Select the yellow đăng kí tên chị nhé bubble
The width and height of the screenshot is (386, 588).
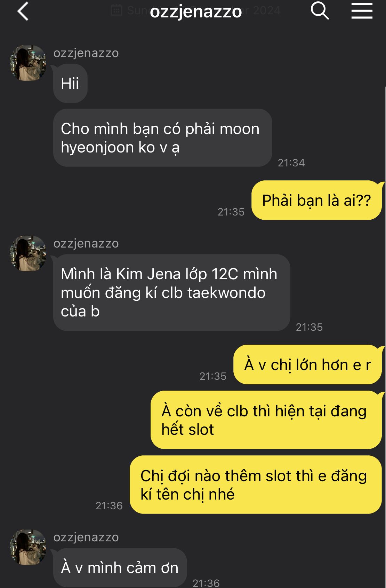(x=256, y=485)
